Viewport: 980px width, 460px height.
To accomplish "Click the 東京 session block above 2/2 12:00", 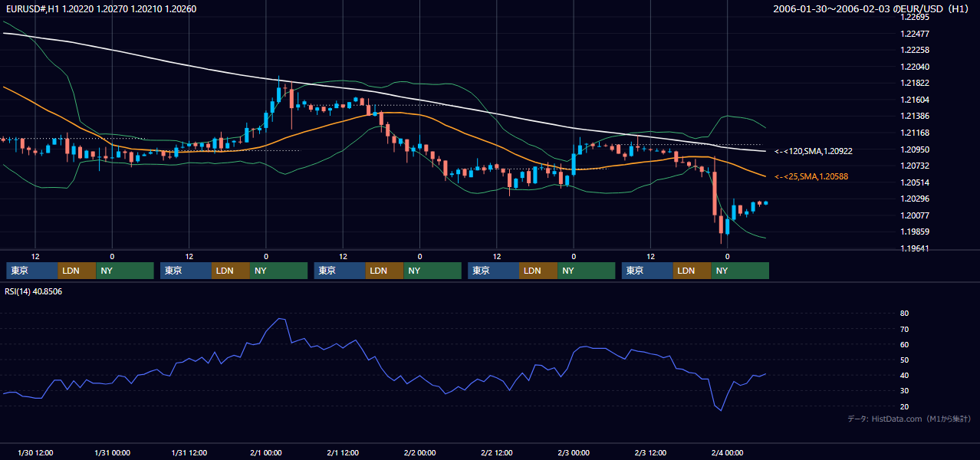I will [494, 271].
